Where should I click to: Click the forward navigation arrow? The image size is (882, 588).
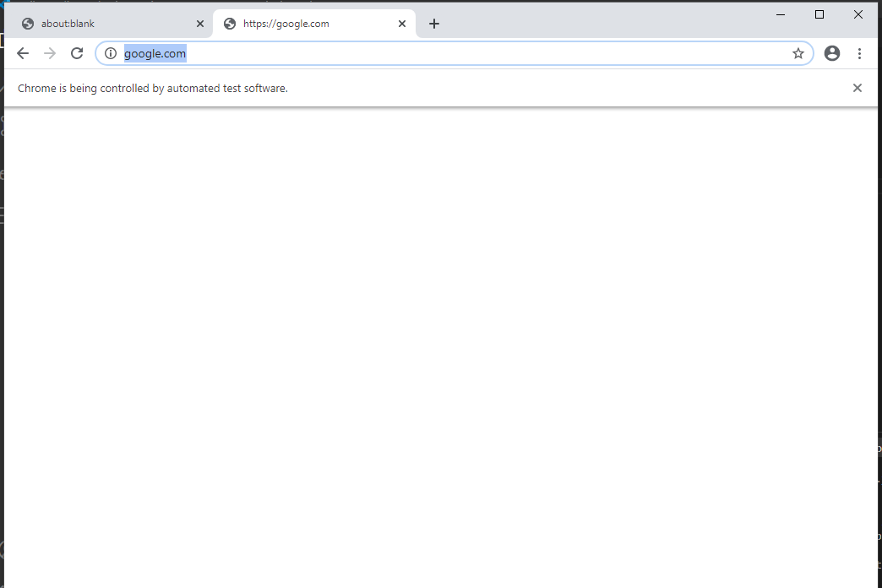click(50, 53)
